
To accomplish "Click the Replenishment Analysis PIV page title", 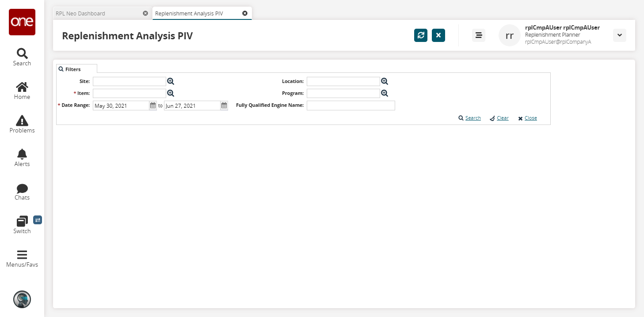I will pyautogui.click(x=127, y=36).
